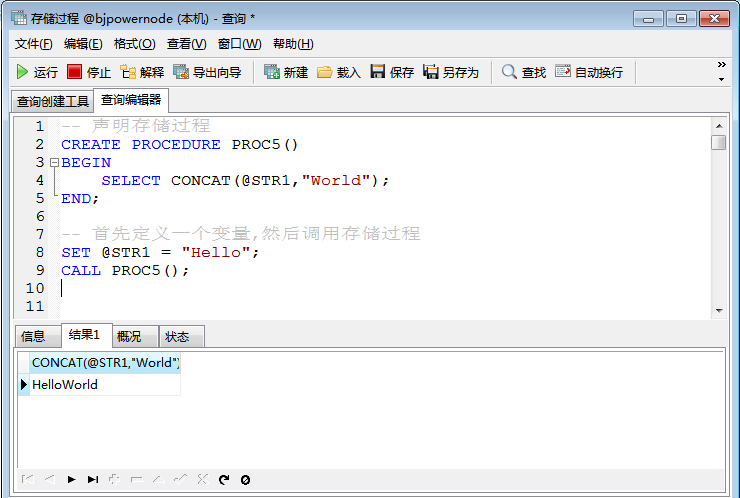Viewport: 740px width, 498px height.
Task: Open 格式(O) menu
Action: coord(135,44)
